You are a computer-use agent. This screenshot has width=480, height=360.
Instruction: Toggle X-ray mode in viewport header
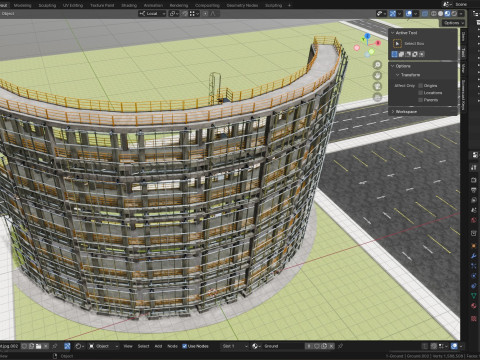tap(425, 14)
